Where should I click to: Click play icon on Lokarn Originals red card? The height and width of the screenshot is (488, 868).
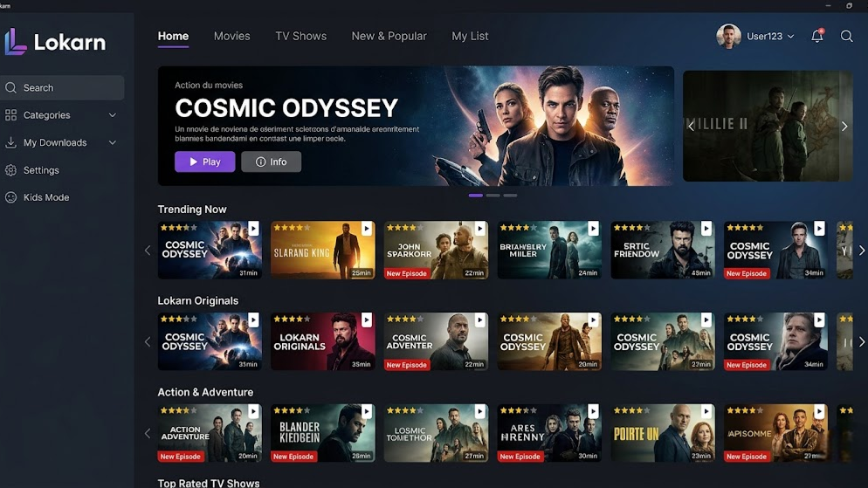pyautogui.click(x=367, y=320)
